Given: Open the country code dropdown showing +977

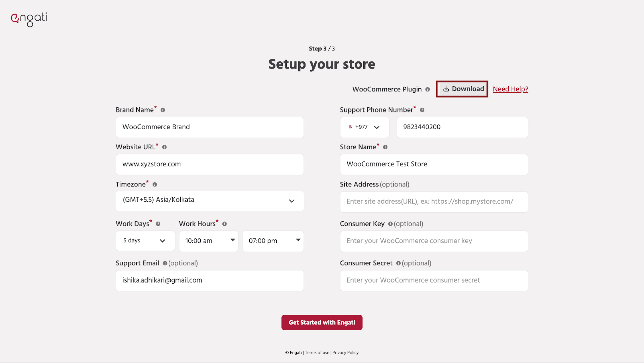Looking at the screenshot, I should [365, 127].
